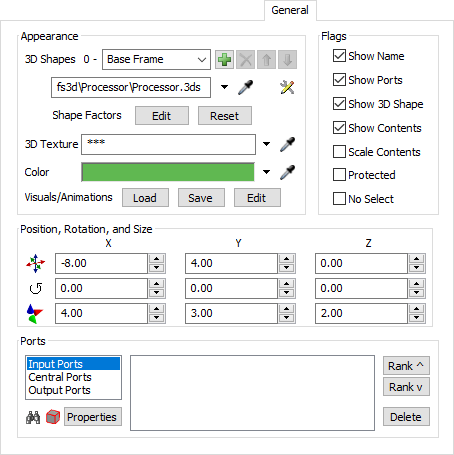Expand the 3D Texture dropdown arrow

[266, 144]
